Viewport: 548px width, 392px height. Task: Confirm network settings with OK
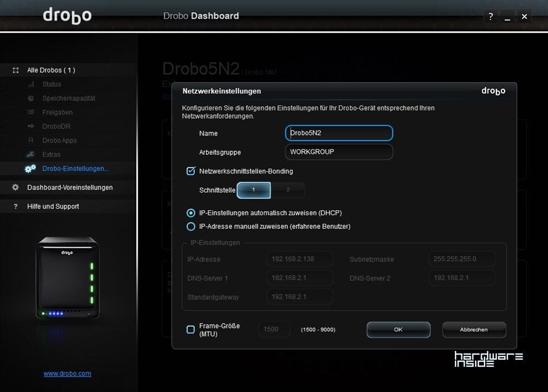click(x=398, y=330)
